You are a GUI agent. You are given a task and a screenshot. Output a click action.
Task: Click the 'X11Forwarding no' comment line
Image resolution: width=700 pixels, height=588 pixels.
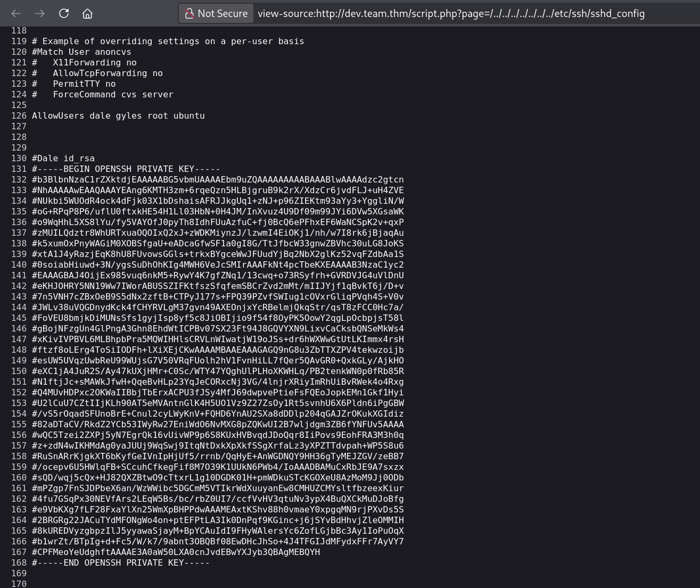[x=84, y=62]
